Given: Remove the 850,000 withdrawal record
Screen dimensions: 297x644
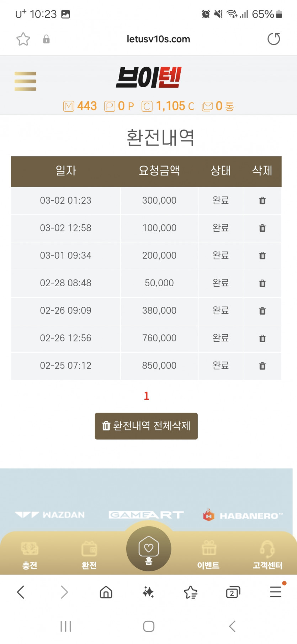Looking at the screenshot, I should click(x=262, y=366).
